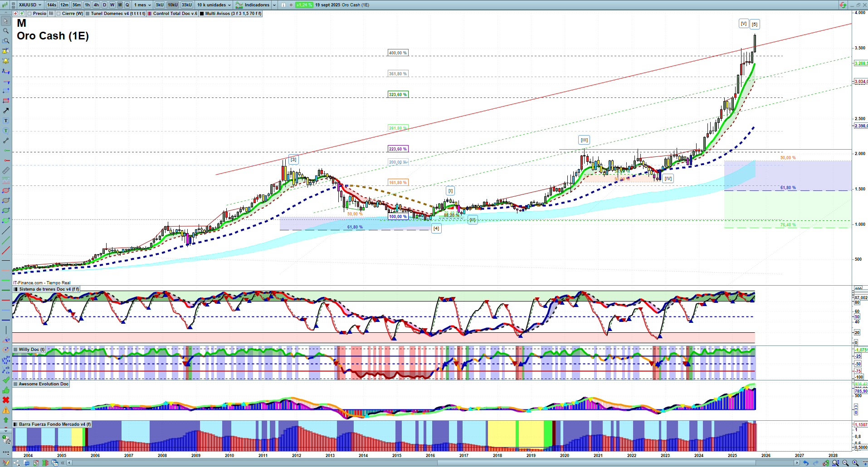The image size is (868, 467).
Task: Select the black arrow drawing tool
Action: pos(6,111)
